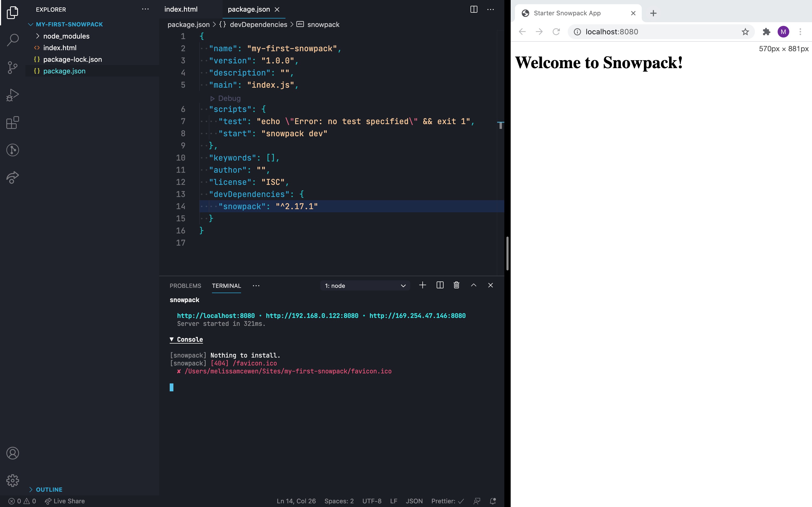Kill the terminal using the trash icon
This screenshot has width=812, height=507.
point(456,285)
